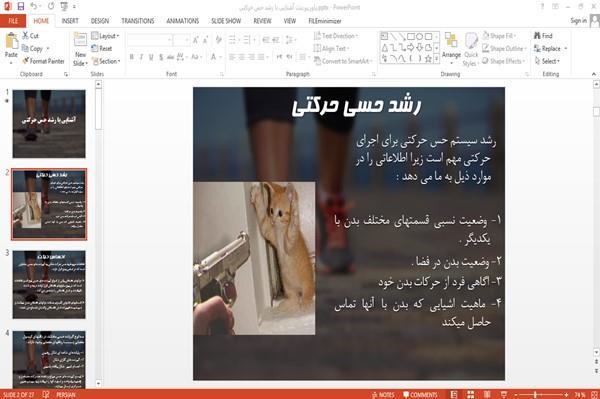Open the Shape Effects dropdown
This screenshot has height=399, width=600.
[504, 61]
